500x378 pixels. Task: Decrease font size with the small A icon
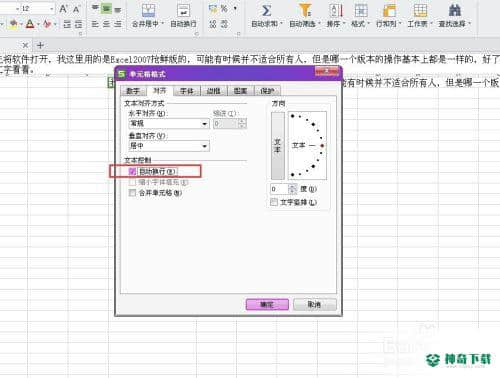click(76, 9)
